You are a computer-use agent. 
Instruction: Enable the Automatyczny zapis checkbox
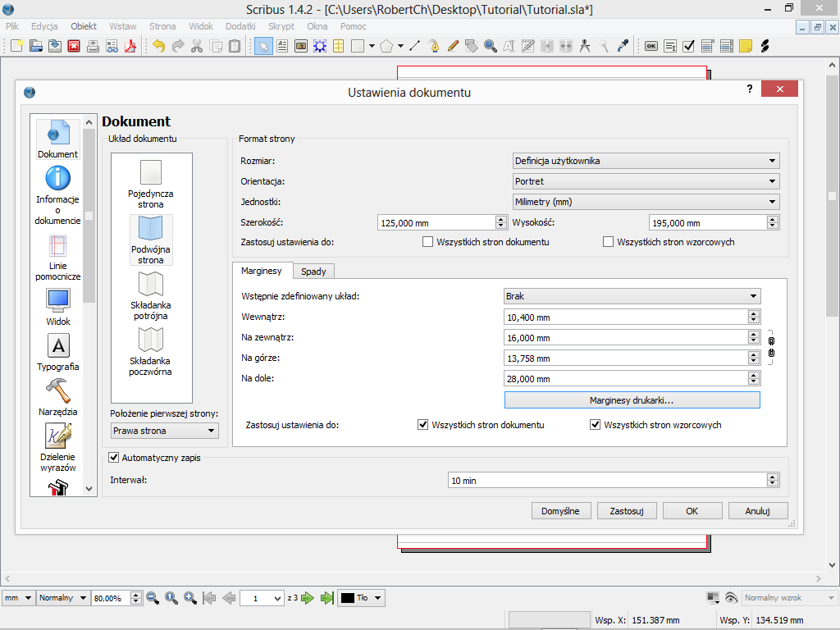[114, 458]
